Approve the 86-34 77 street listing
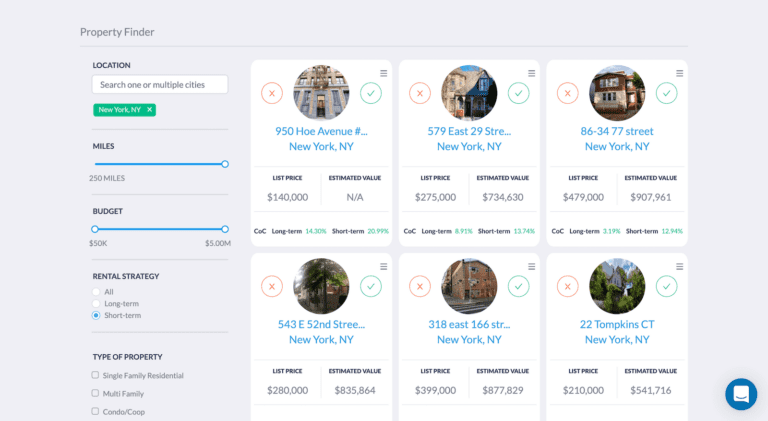The width and height of the screenshot is (768, 421). (x=666, y=93)
